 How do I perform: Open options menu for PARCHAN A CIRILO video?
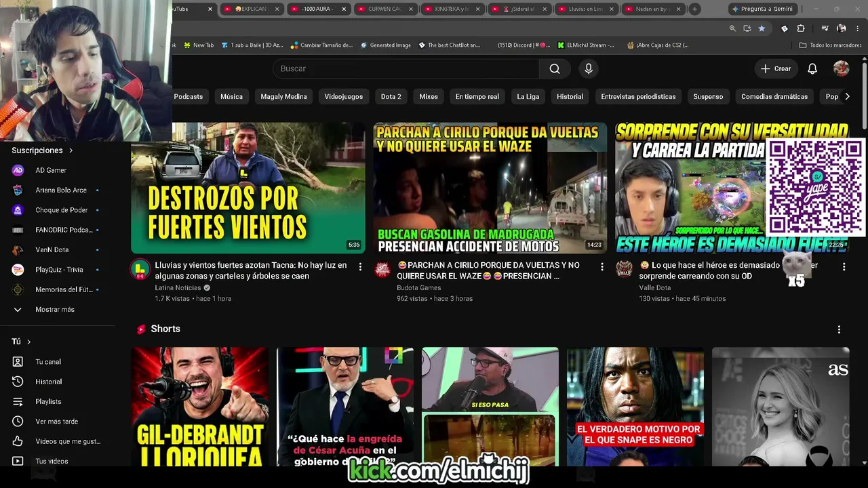point(602,267)
